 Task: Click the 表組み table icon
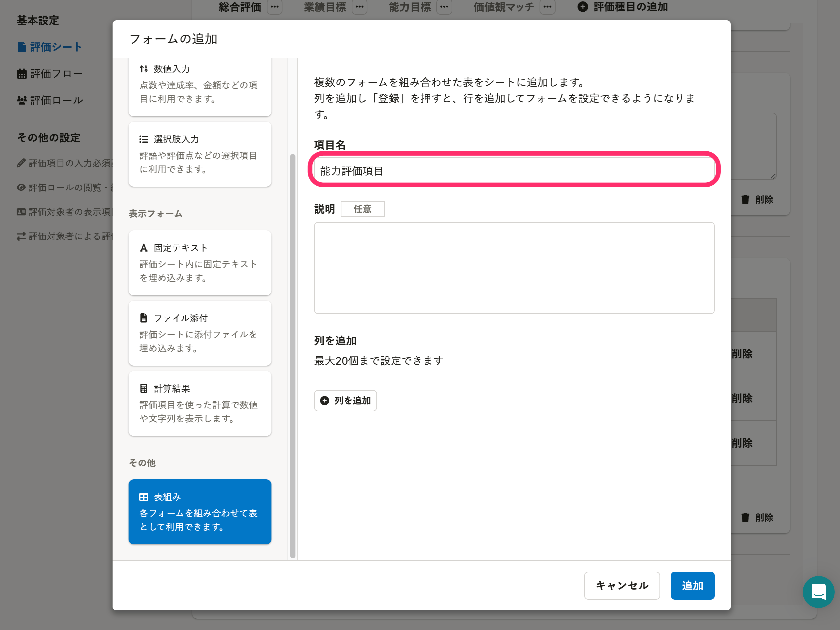point(144,497)
